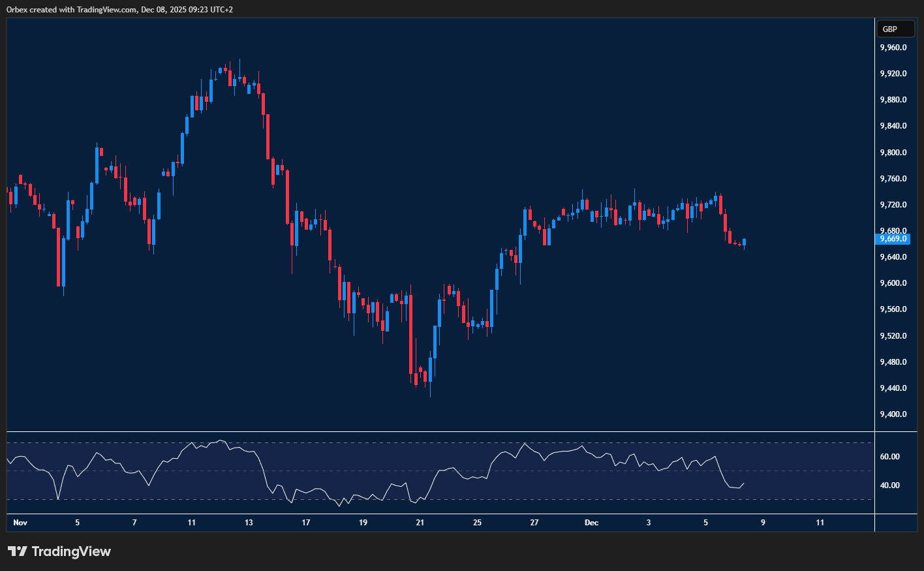
Task: Click the 11 date label on the time axis
Action: click(191, 522)
